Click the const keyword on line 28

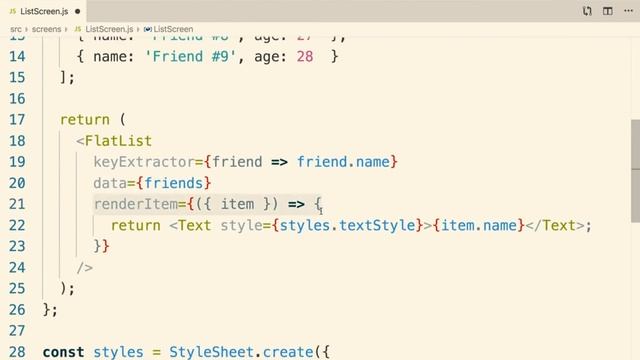pos(63,352)
